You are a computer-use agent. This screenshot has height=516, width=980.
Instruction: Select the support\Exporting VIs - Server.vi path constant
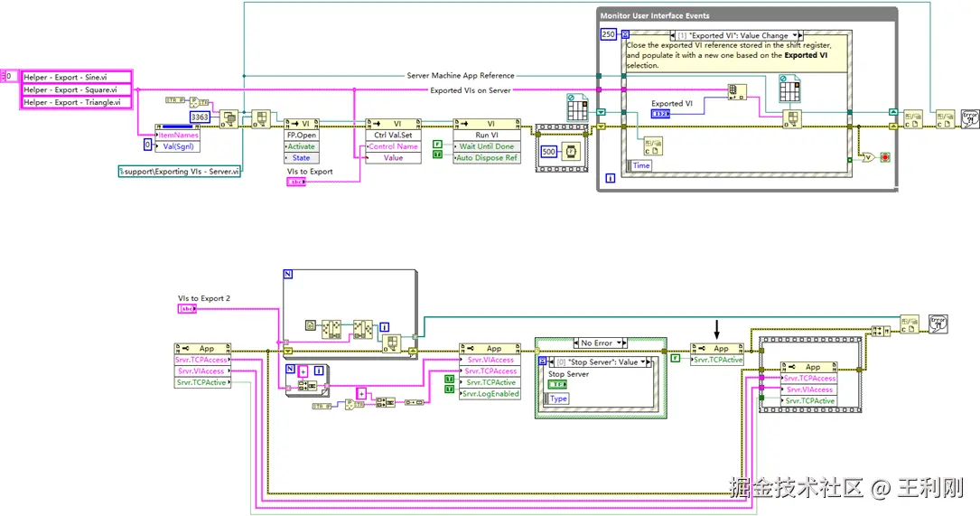[x=180, y=171]
